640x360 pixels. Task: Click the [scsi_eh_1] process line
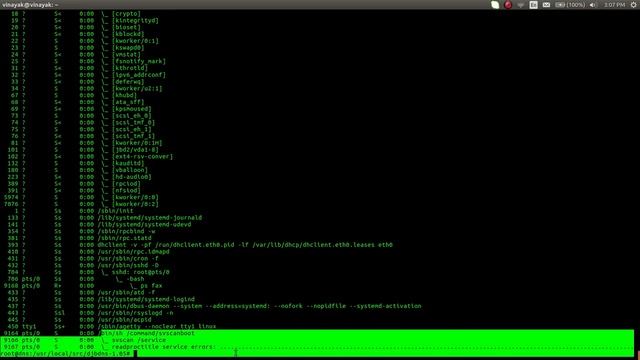point(81,129)
